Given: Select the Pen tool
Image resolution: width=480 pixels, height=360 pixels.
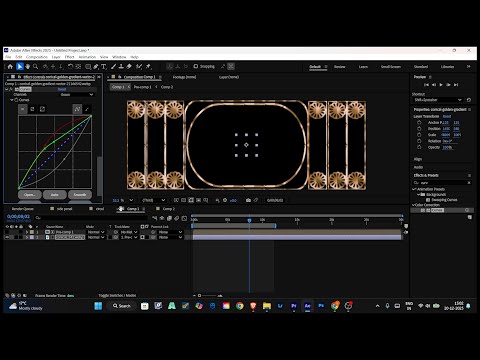Looking at the screenshot, I should tap(96, 67).
